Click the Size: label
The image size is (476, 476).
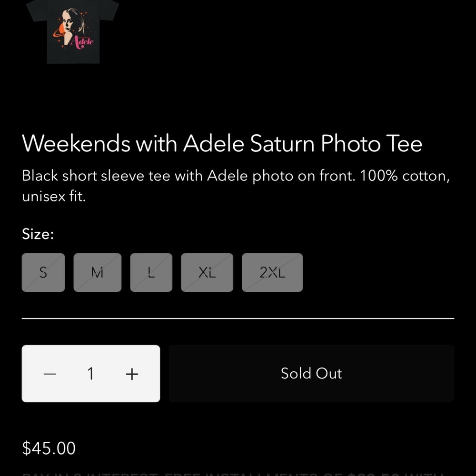38,234
